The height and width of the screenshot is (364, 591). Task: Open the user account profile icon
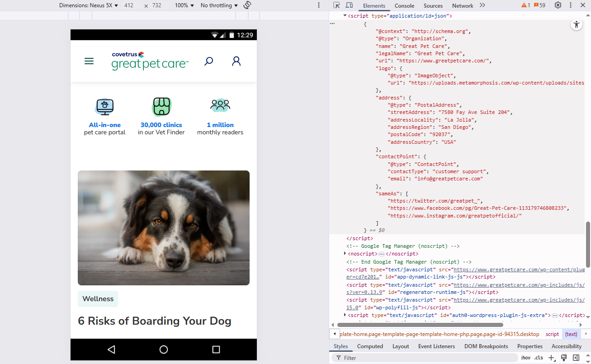(236, 61)
